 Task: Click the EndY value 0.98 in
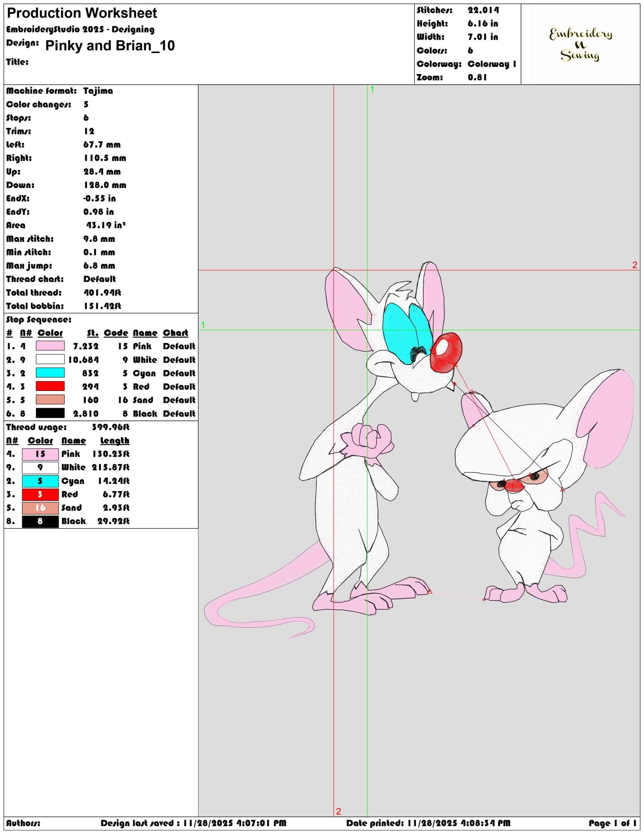tap(99, 211)
